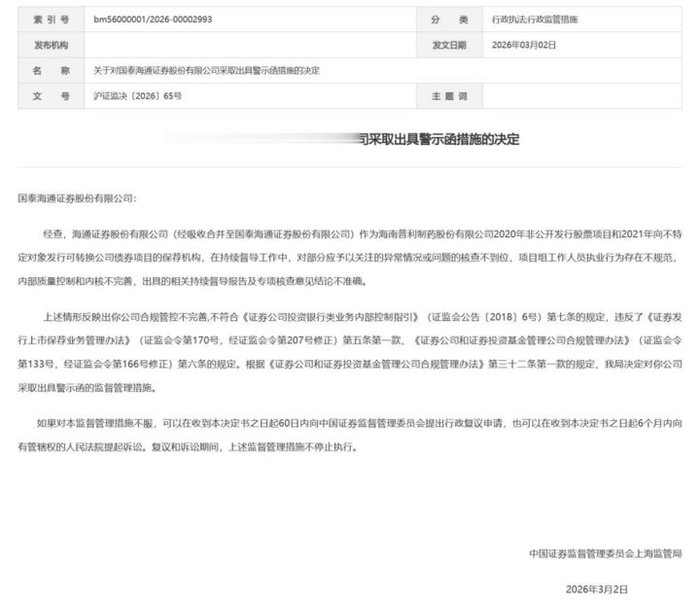Viewport: 700px width, 602px height.
Task: Click signature 中国证券监督管理委员会上海监管局
Action: click(x=606, y=553)
